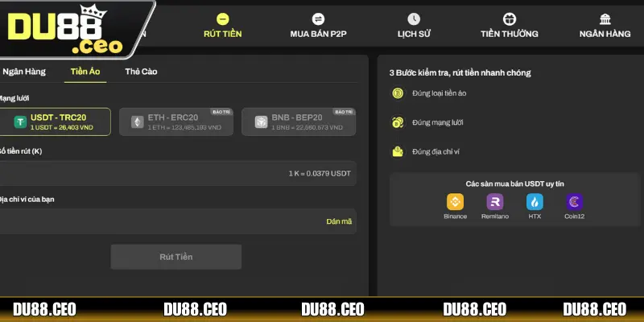
Task: Switch to the Tiền Ảo tab
Action: tap(87, 72)
